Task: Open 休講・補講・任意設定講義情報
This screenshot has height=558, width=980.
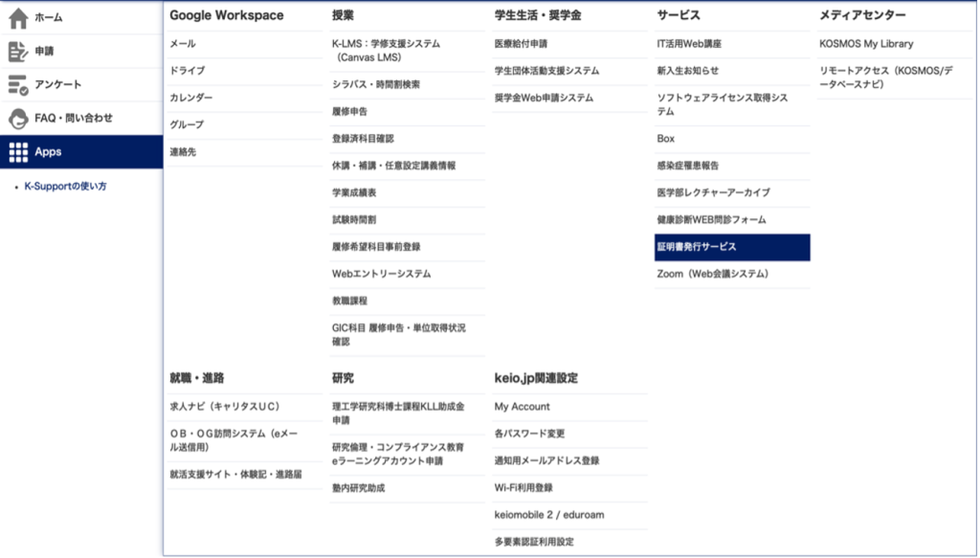Action: pyautogui.click(x=393, y=166)
